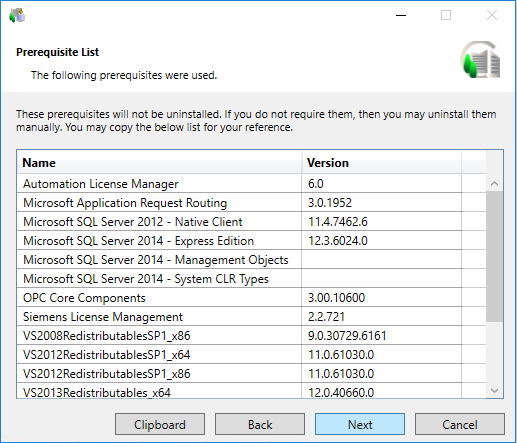
Task: Close the setup window
Action: pos(492,15)
